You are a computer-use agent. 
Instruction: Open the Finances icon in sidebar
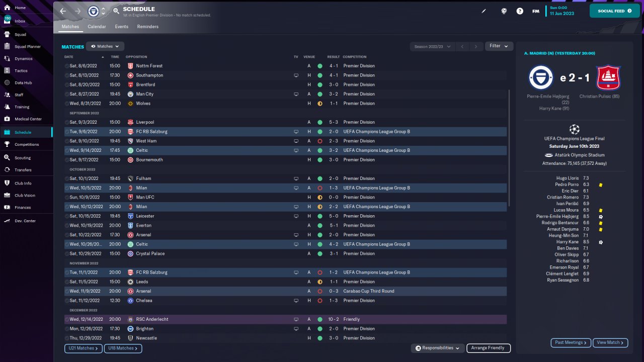coord(7,208)
